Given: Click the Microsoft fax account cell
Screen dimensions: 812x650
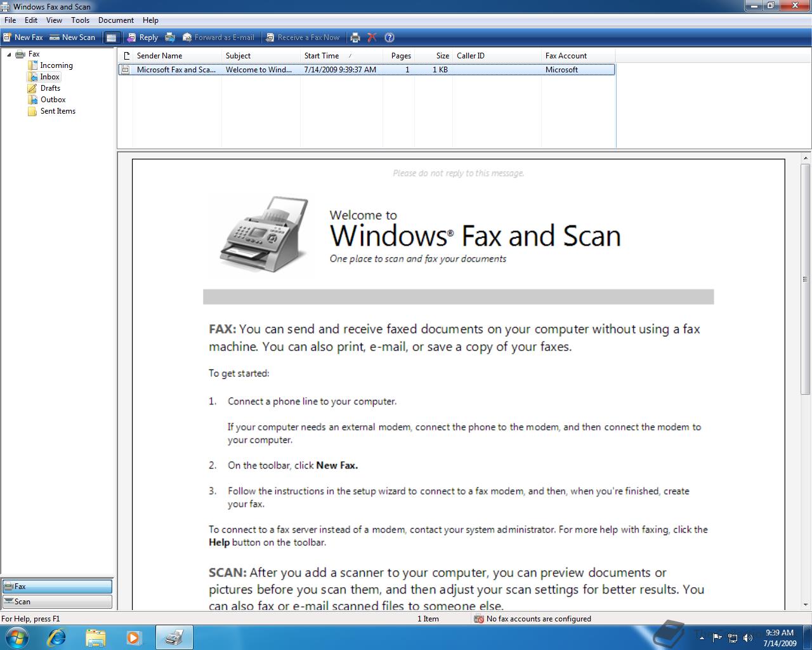Looking at the screenshot, I should click(x=561, y=70).
